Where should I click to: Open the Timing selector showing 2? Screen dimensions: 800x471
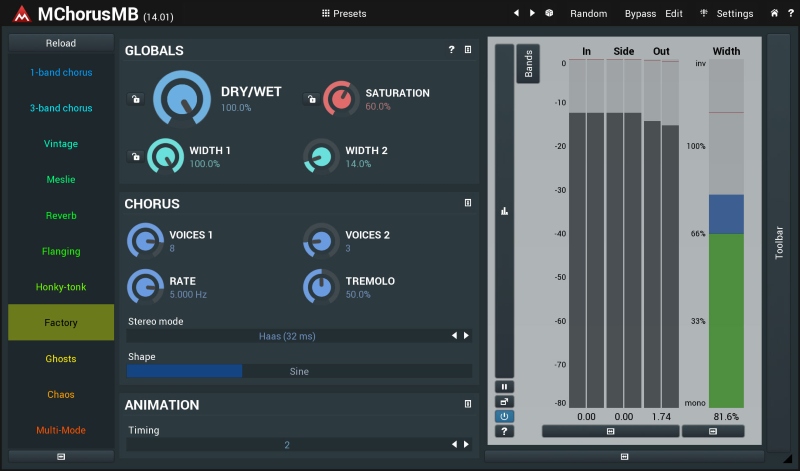coord(286,445)
